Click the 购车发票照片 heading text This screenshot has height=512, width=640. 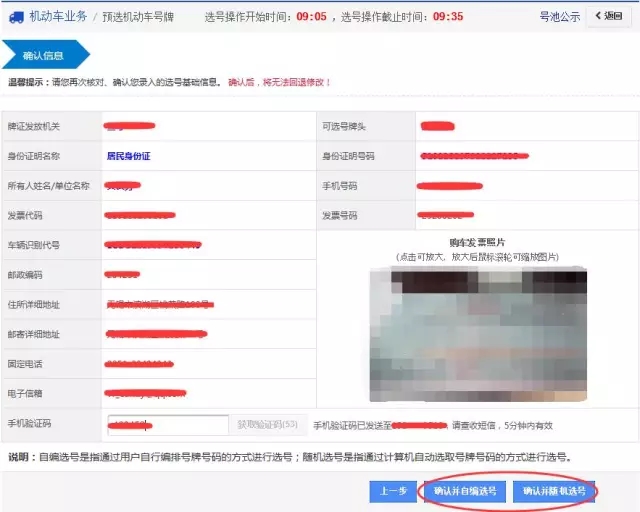477,243
